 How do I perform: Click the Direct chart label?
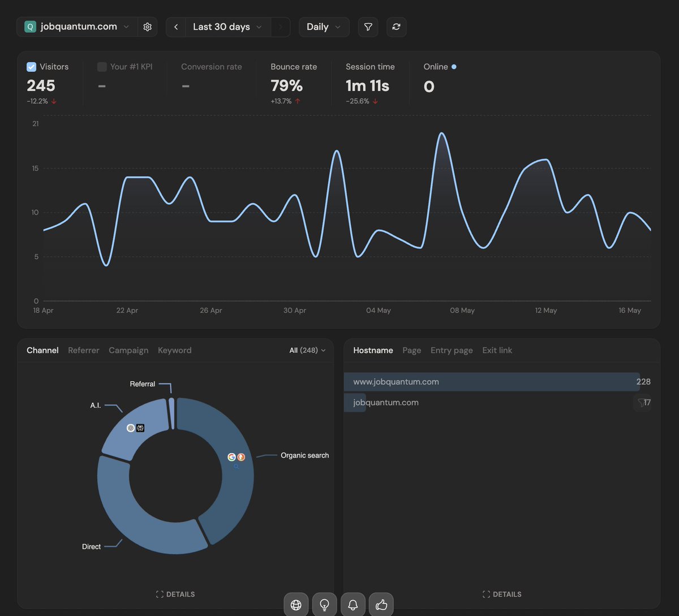pyautogui.click(x=91, y=547)
